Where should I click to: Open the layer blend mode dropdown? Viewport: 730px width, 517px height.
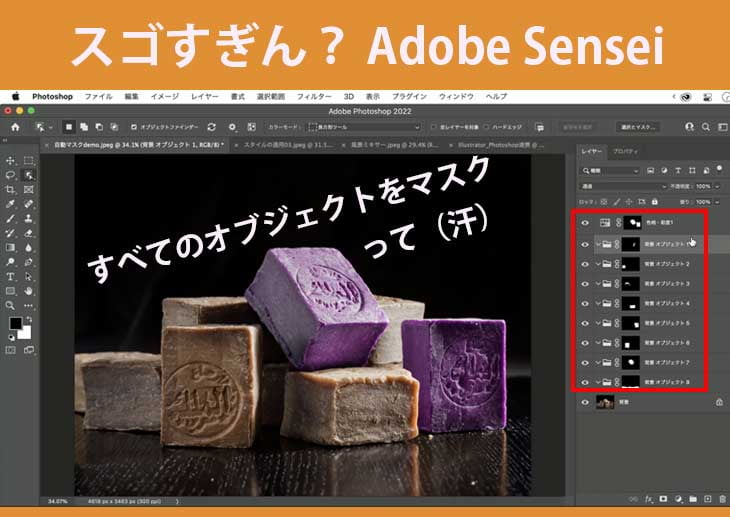coord(624,186)
